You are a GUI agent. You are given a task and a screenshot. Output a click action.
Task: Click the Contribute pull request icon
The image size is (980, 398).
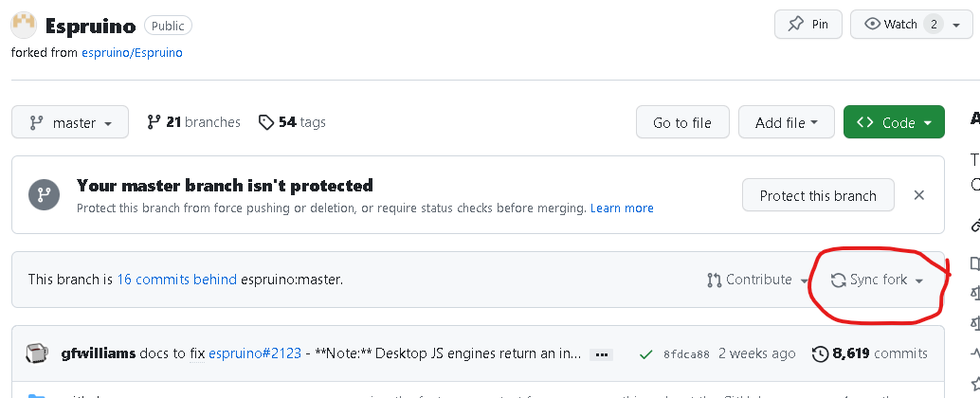[x=714, y=280]
